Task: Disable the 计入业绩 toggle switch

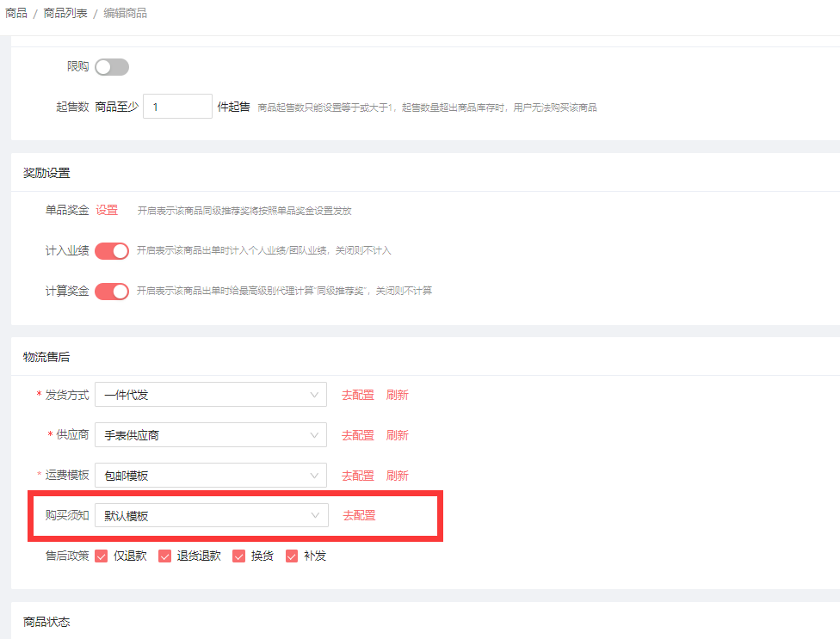Action: [112, 250]
